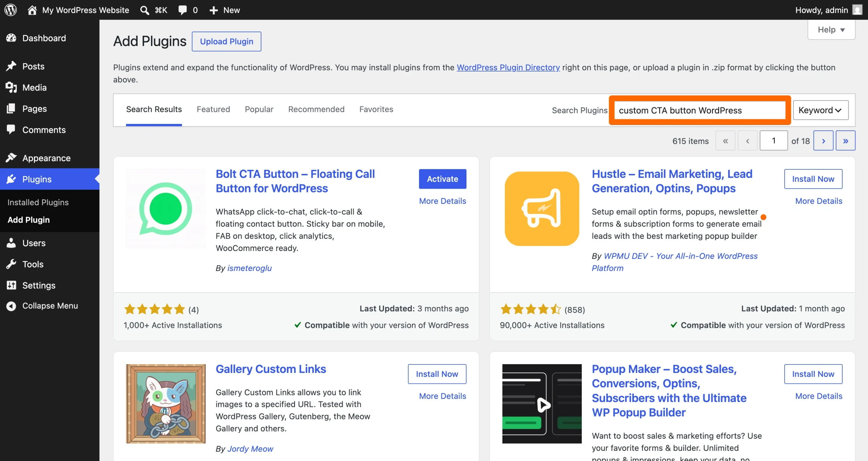Switch to the Recommended tab
Screen dimensions: 868x461
[x=316, y=109]
